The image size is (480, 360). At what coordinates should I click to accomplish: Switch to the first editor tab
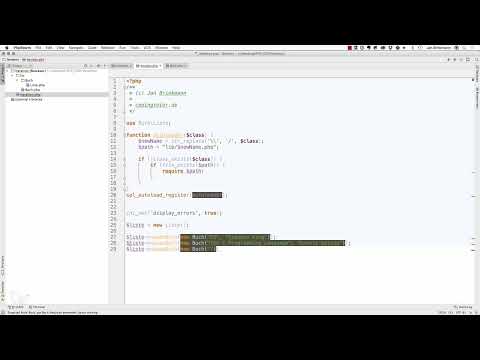(x=121, y=66)
